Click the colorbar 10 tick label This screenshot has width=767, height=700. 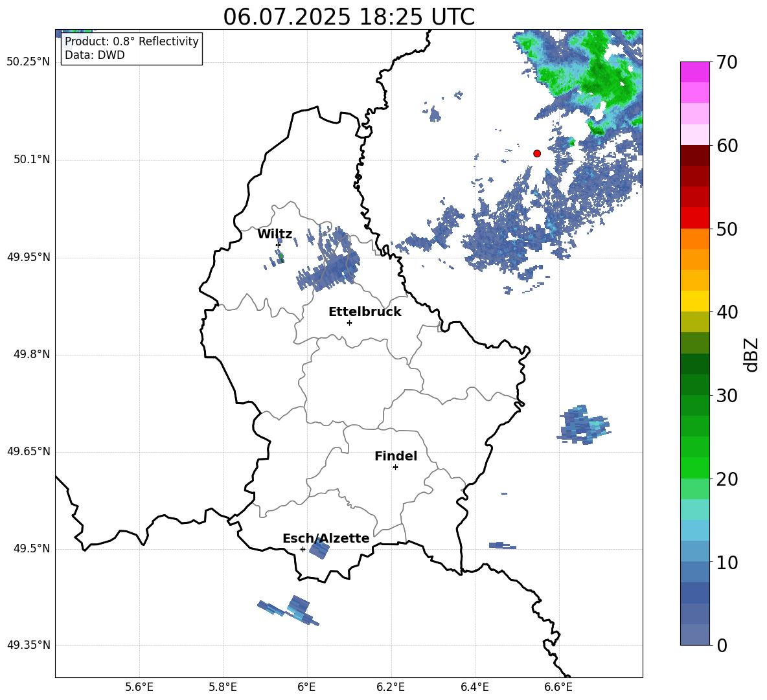pos(727,562)
